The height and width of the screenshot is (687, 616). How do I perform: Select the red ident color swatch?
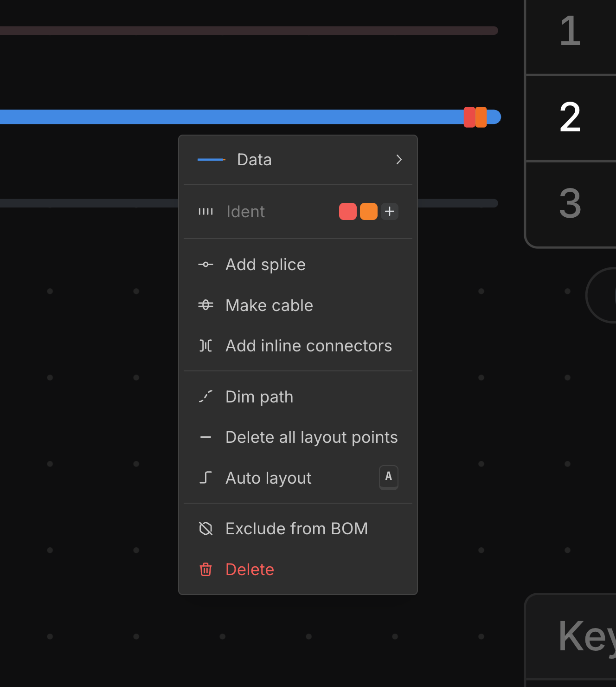tap(348, 212)
